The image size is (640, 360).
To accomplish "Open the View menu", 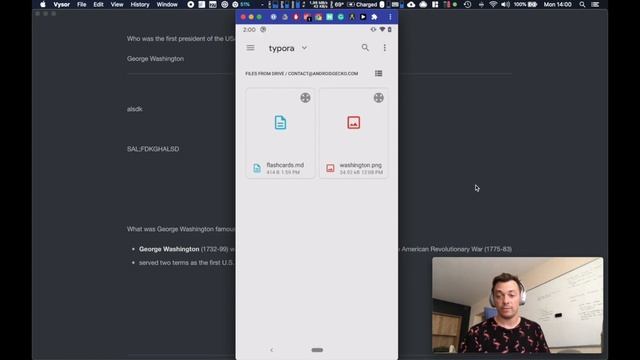I will tap(117, 4).
